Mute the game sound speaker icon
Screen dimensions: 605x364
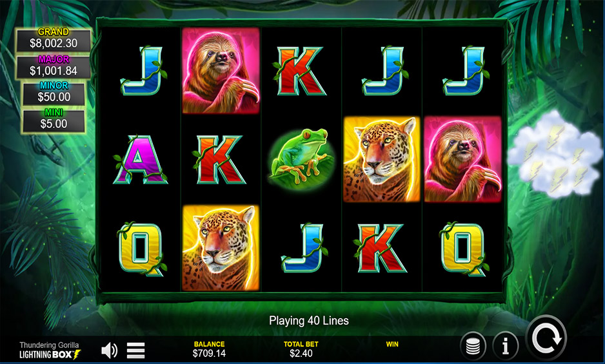click(109, 350)
